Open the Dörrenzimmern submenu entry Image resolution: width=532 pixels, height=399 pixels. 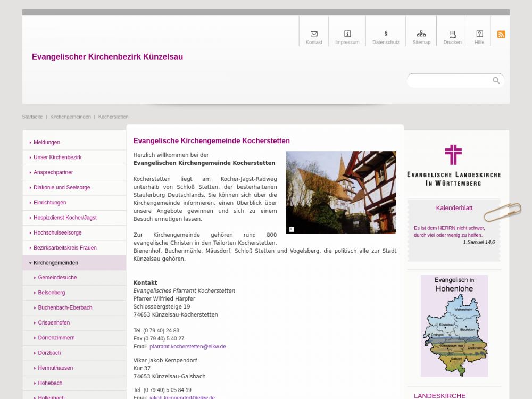point(56,338)
